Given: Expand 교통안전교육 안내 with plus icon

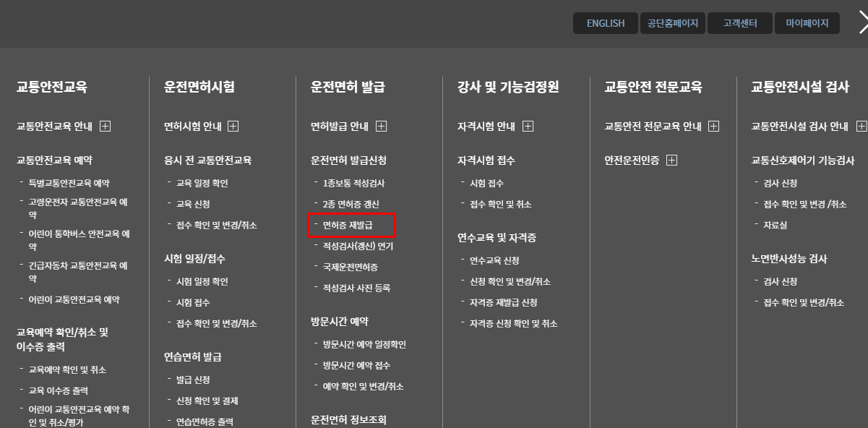Looking at the screenshot, I should [106, 127].
